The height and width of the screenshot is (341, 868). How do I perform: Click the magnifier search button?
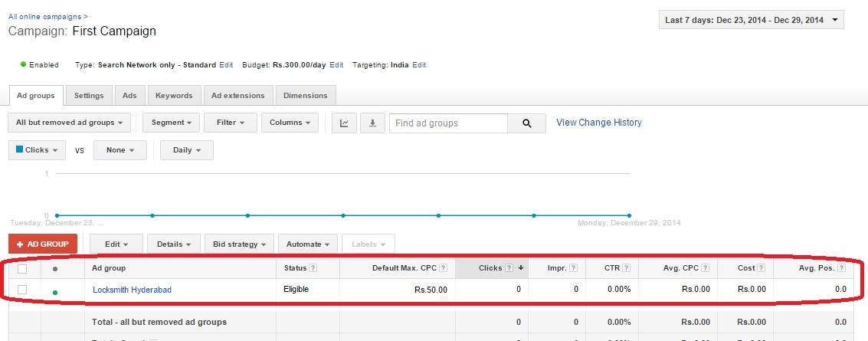526,123
